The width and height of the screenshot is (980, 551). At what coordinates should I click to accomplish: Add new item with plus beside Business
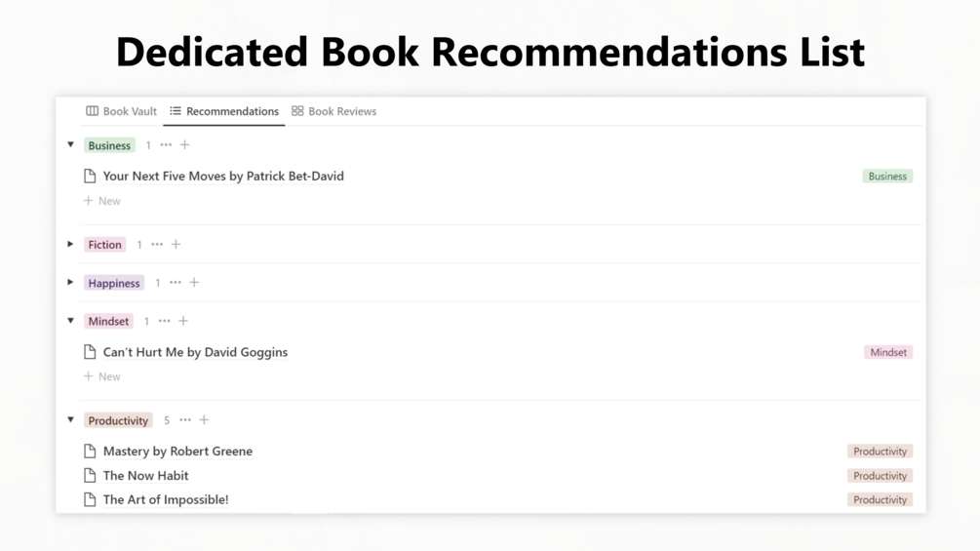(184, 145)
